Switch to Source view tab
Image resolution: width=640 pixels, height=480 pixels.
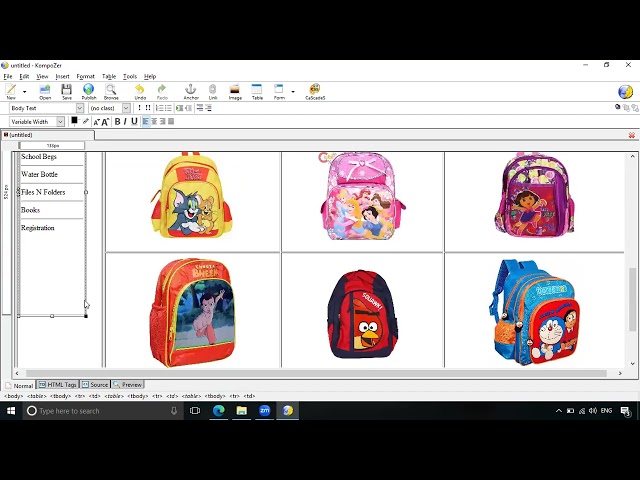click(x=95, y=385)
